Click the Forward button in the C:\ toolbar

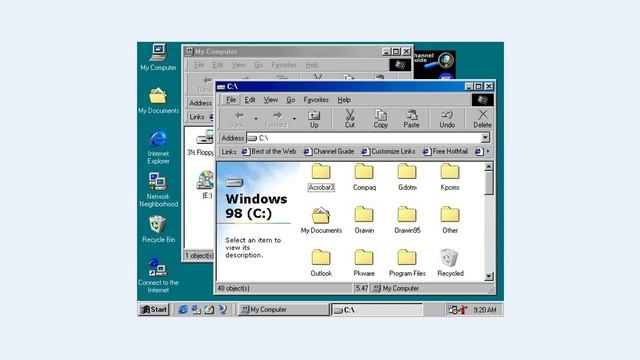click(276, 119)
